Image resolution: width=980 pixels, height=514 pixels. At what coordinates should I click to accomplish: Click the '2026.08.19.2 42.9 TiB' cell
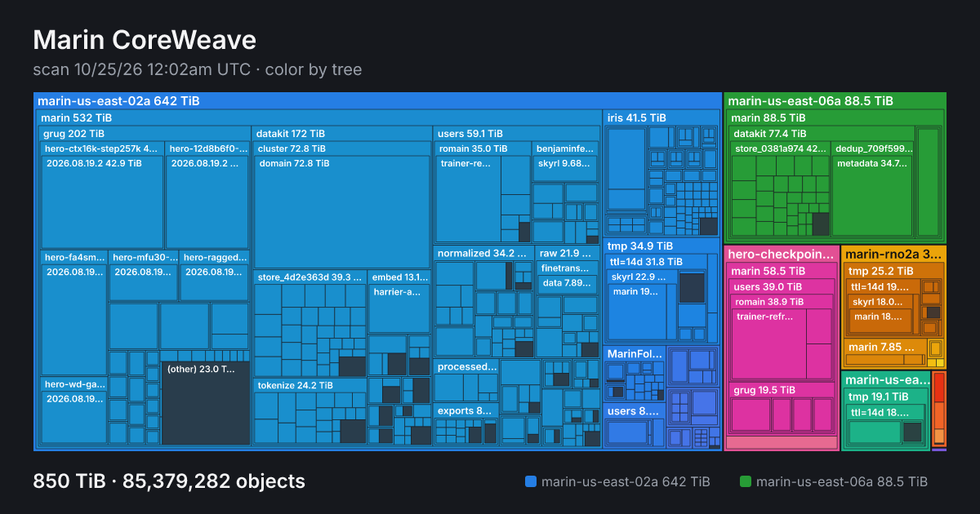tap(102, 202)
